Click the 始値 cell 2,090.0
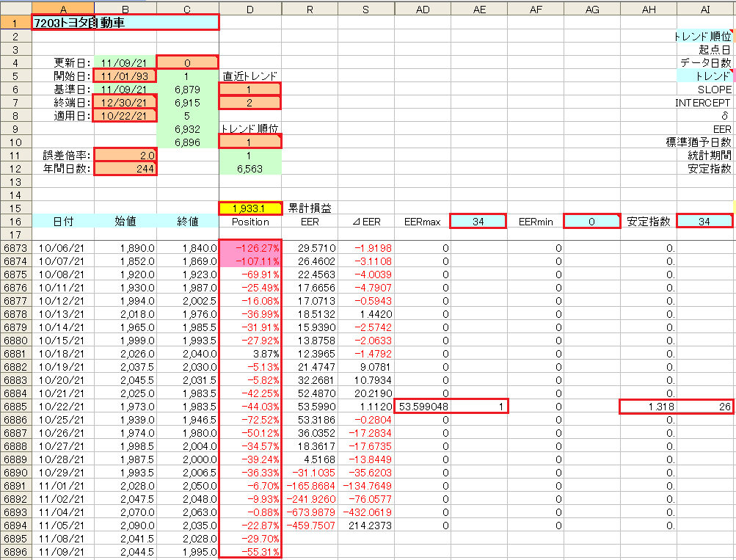Image resolution: width=736 pixels, height=560 pixels. (x=125, y=526)
